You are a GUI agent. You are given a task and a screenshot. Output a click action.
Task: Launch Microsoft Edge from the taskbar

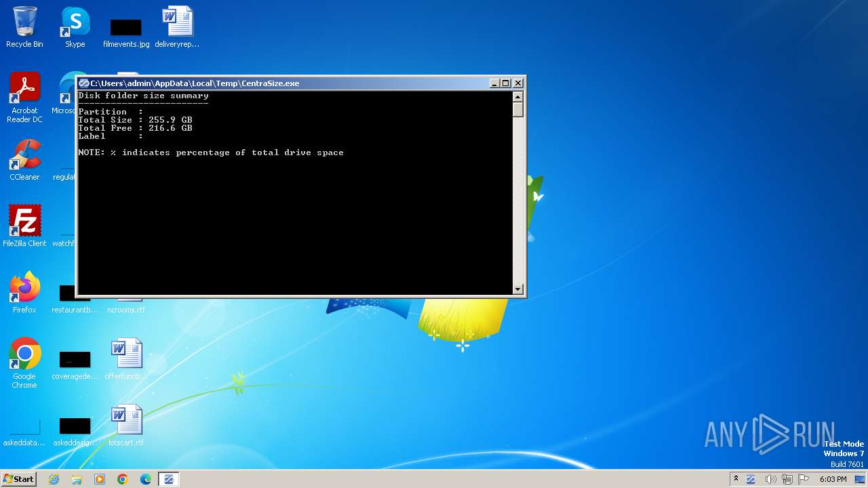click(x=146, y=479)
